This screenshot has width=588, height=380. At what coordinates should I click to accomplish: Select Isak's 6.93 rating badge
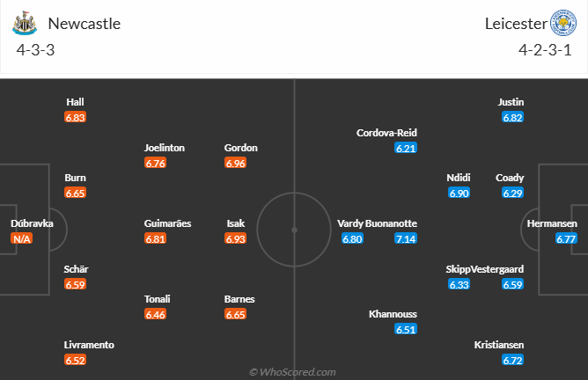[236, 238]
